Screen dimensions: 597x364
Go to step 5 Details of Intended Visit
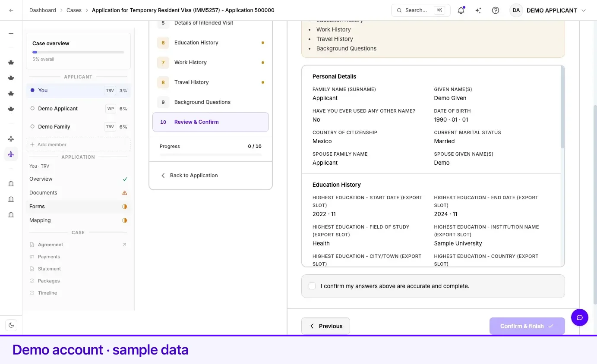coord(211,23)
